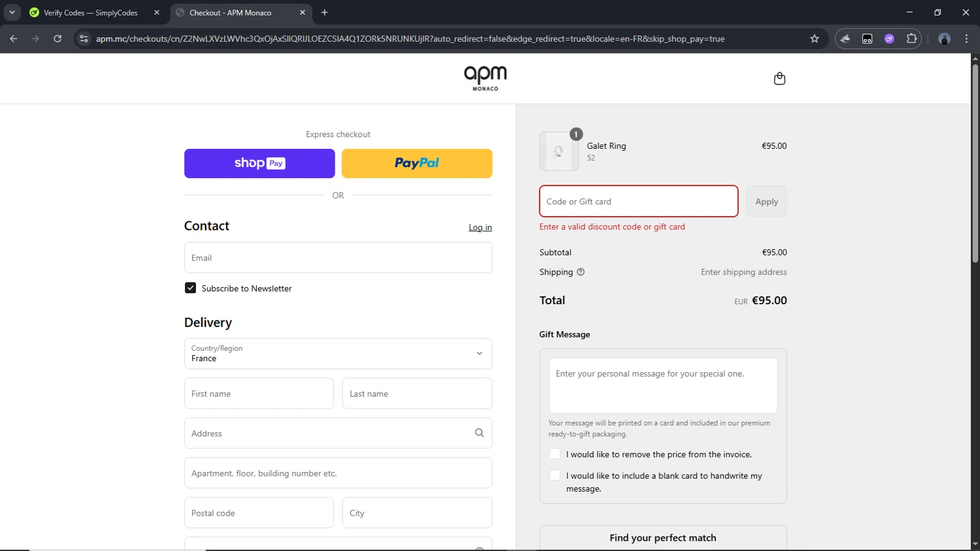
Task: Open the Chrome profile avatar
Action: point(944,39)
